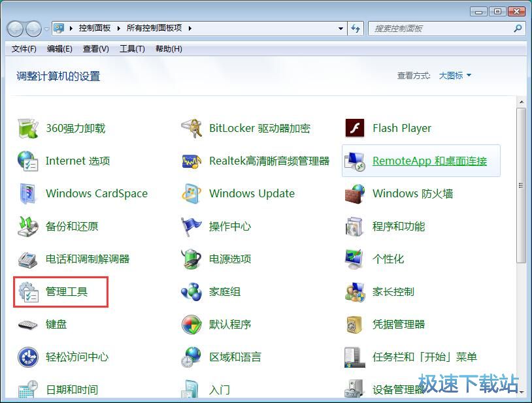Image resolution: width=532 pixels, height=403 pixels.
Task: Open the Internet 选项 icon
Action: [x=27, y=161]
